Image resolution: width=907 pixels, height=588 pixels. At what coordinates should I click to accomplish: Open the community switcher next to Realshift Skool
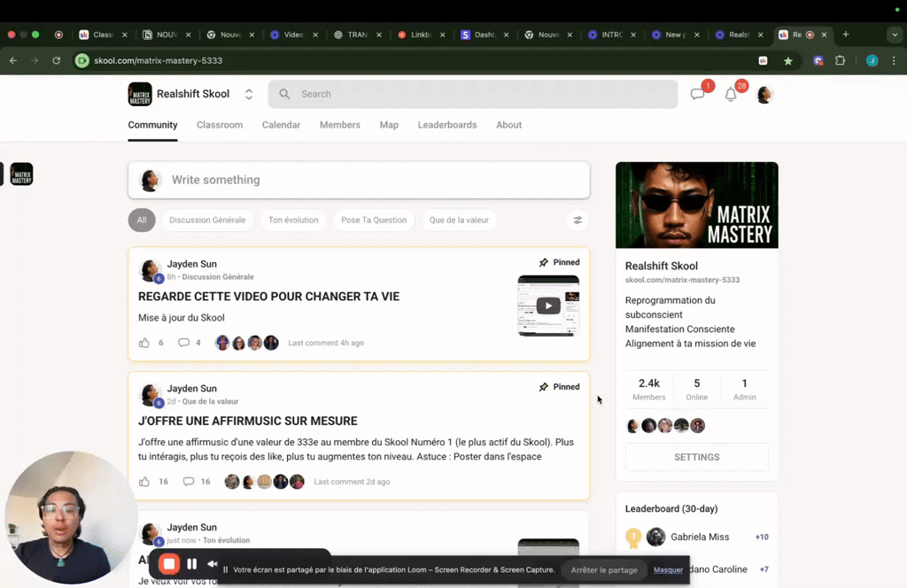(x=248, y=93)
